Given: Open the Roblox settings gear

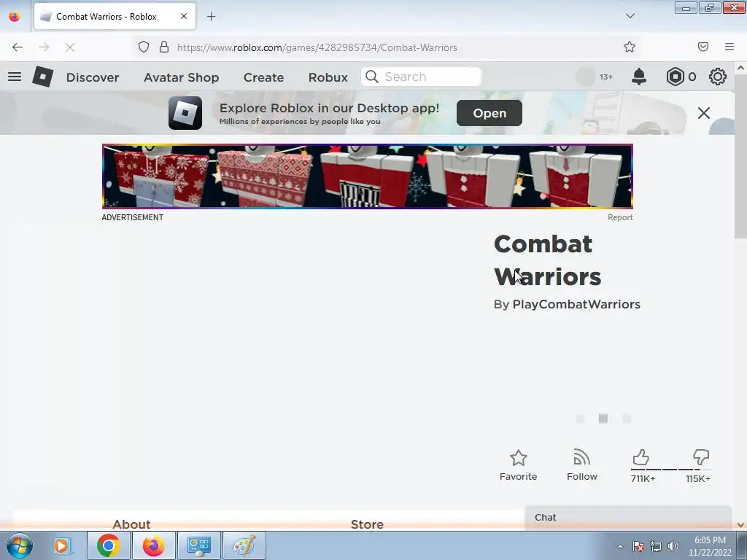Looking at the screenshot, I should point(718,77).
